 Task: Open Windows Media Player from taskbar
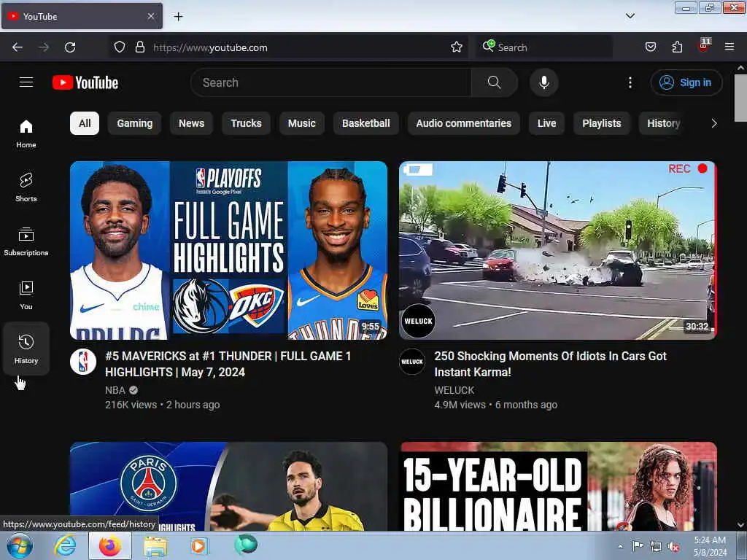[x=199, y=545]
